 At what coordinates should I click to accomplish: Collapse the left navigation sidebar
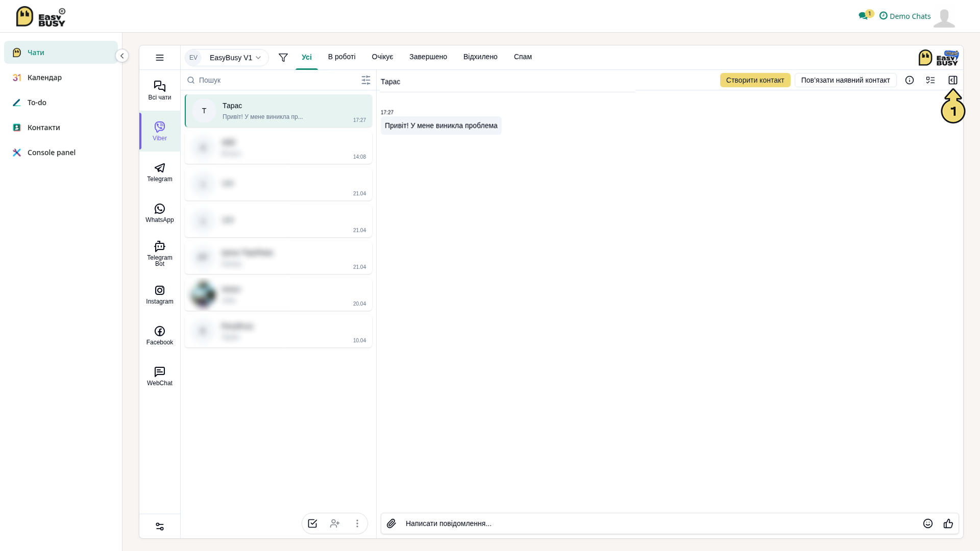pos(122,56)
